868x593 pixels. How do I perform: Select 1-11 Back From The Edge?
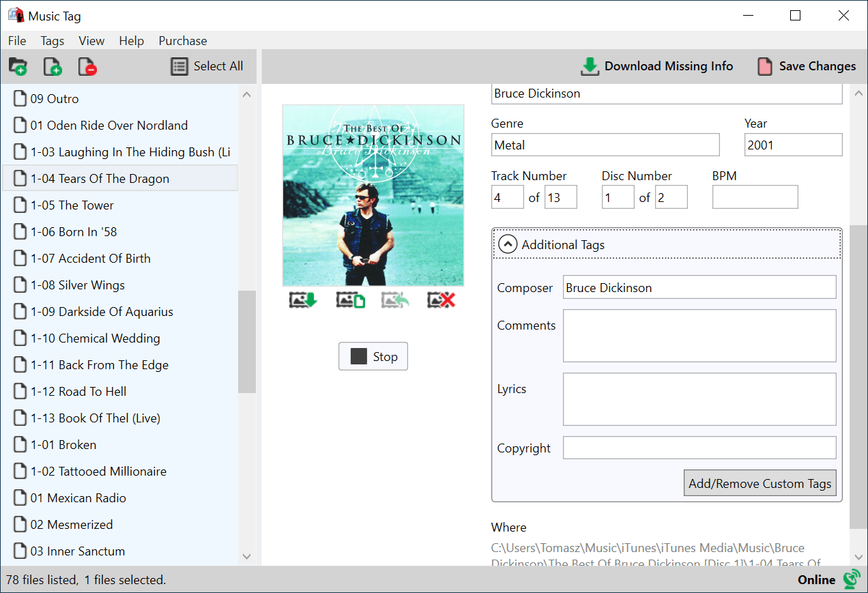(119, 365)
